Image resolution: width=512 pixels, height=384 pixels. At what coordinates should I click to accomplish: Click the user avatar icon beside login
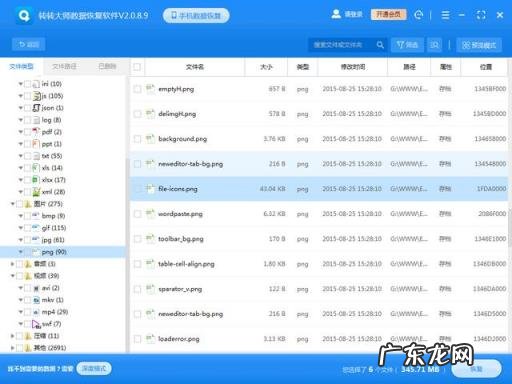(x=336, y=14)
